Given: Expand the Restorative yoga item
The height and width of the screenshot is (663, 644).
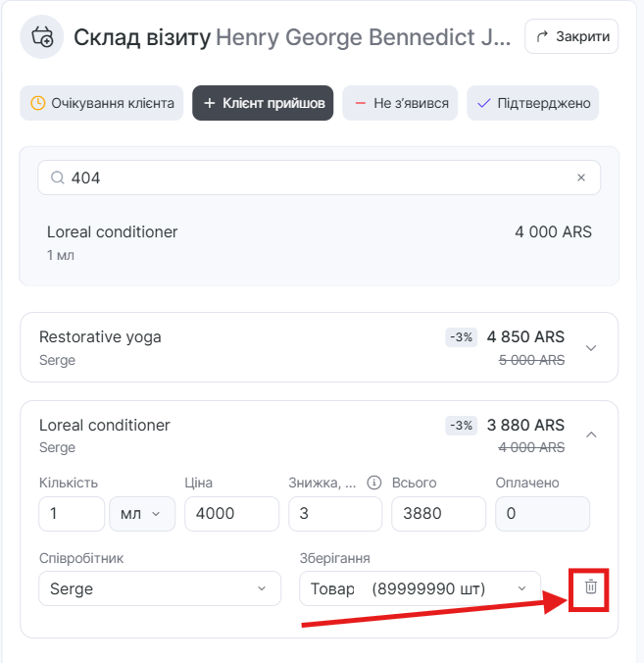Looking at the screenshot, I should [x=590, y=347].
